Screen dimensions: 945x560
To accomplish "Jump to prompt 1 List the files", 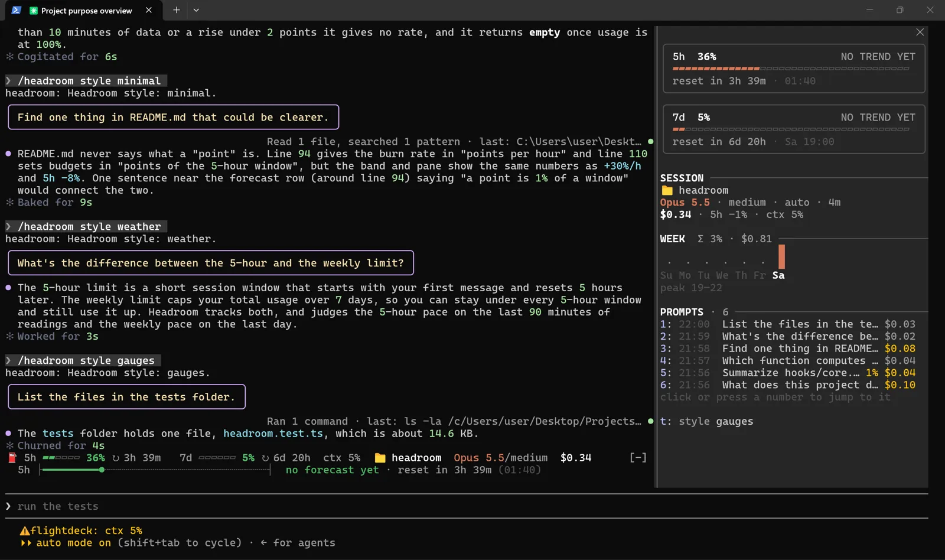I will 788,324.
